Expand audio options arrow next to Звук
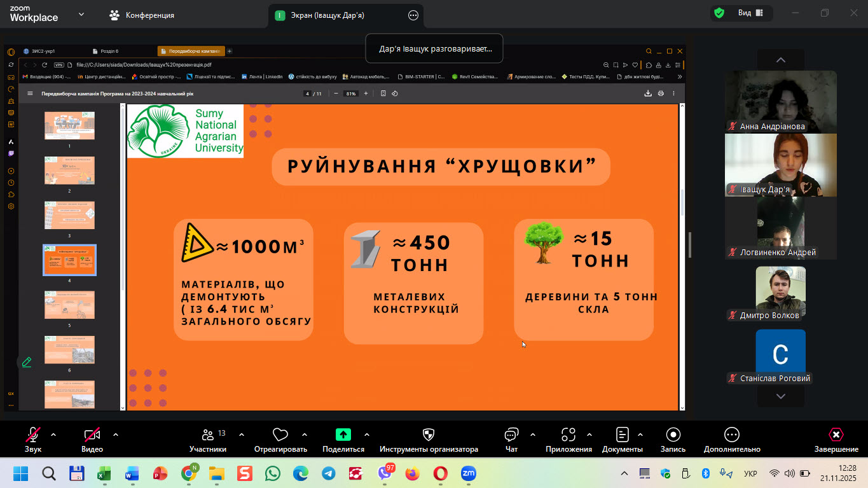The image size is (868, 488). pyautogui.click(x=53, y=435)
